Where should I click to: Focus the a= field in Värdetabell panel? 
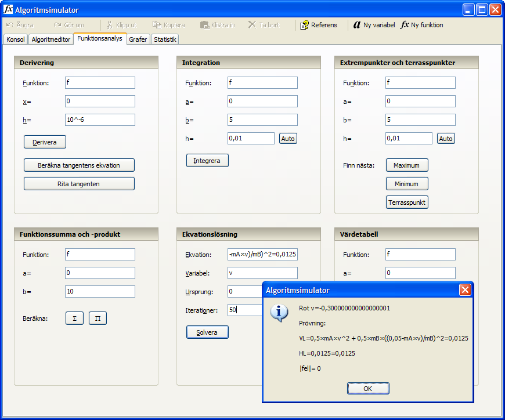coord(420,273)
